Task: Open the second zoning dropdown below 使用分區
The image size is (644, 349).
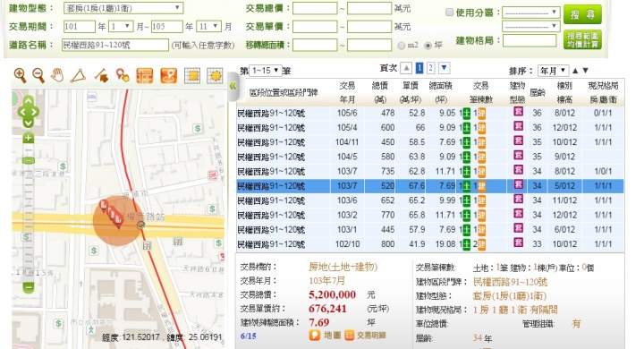Action: click(530, 27)
